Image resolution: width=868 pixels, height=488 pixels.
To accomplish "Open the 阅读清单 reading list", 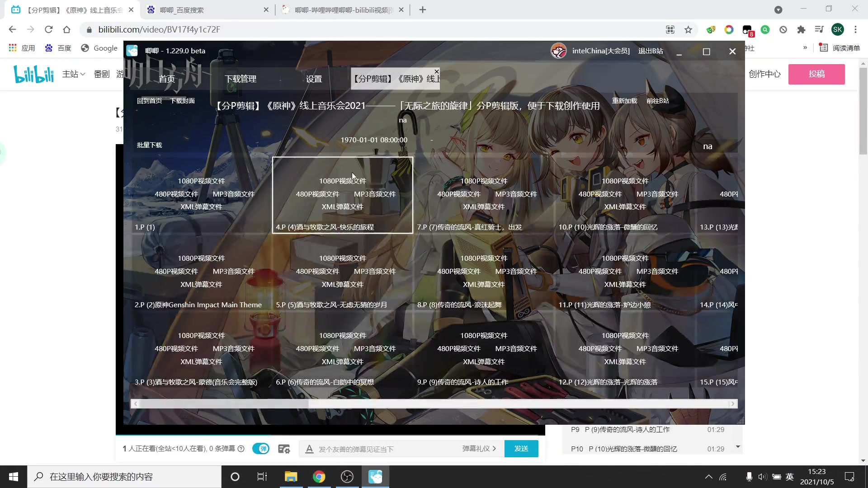I will click(x=840, y=48).
